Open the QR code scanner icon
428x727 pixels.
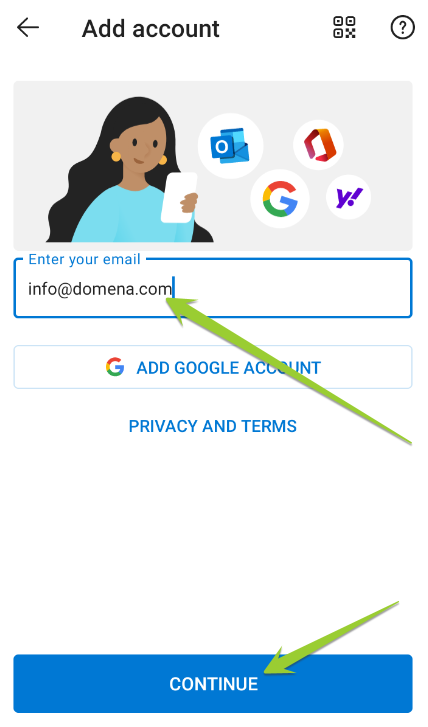pyautogui.click(x=345, y=27)
